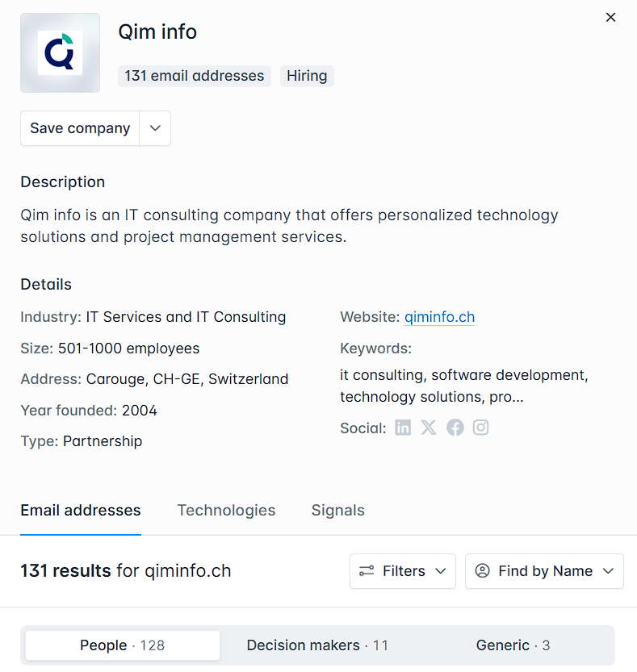Show Decision makers email results
The height and width of the screenshot is (672, 637).
[317, 645]
